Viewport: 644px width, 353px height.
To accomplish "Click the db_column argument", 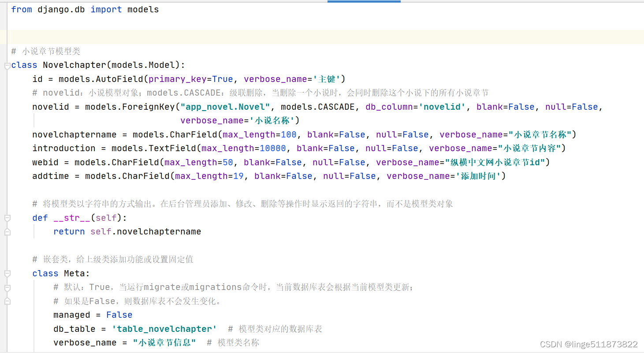I will (x=389, y=107).
